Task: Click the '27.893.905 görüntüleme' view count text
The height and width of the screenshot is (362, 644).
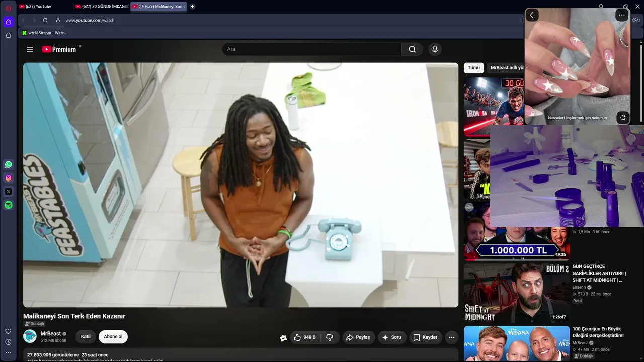Action: 53,355
